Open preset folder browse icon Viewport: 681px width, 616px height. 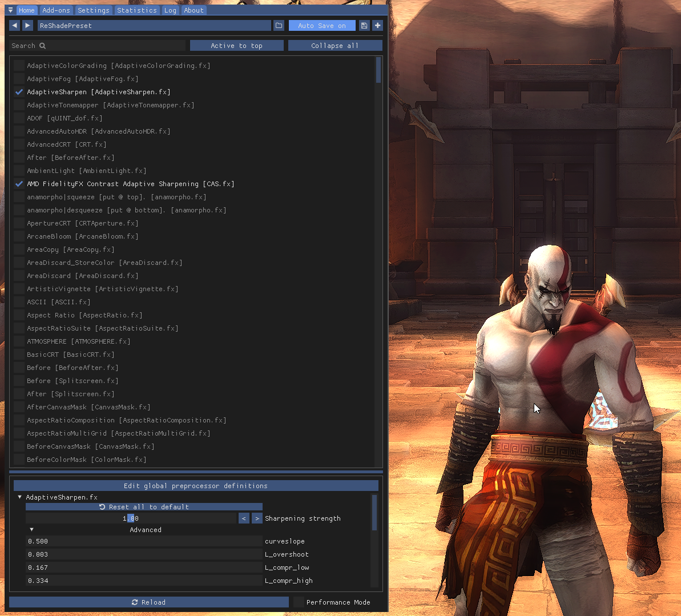[x=279, y=26]
